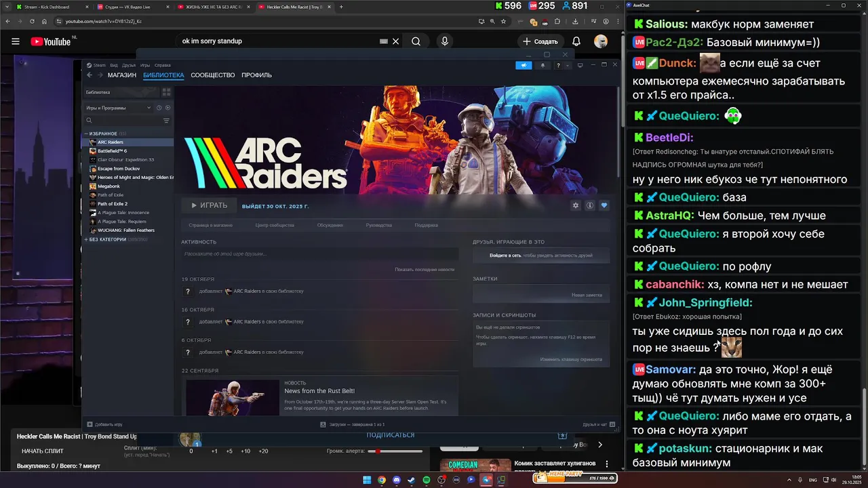Select Path of Exile 2 in the library
The image size is (868, 488).
[x=112, y=204]
